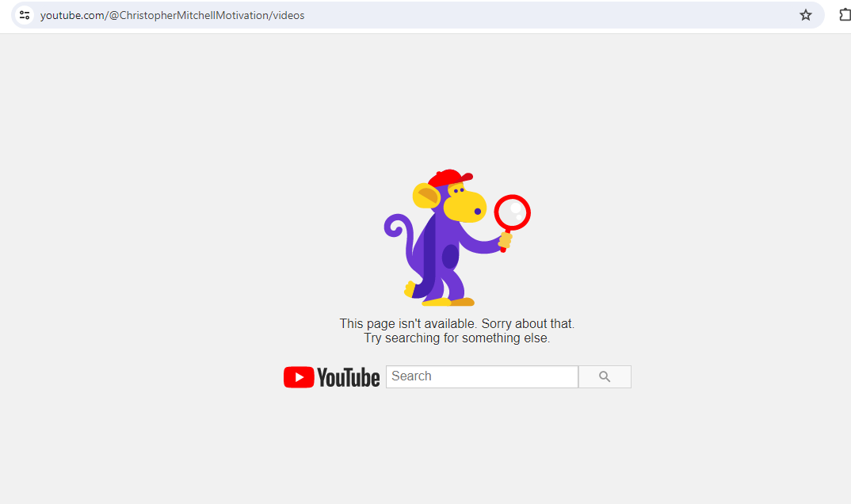Open the site information icon in the address bar

coord(25,15)
